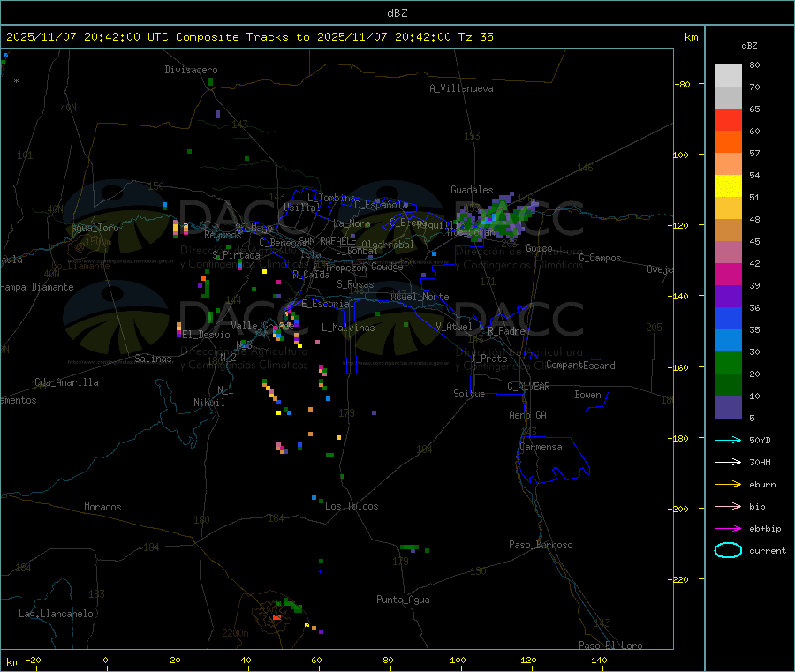Click the light gray 70-80 dBZ swatch
795x672 pixels.
[x=728, y=76]
